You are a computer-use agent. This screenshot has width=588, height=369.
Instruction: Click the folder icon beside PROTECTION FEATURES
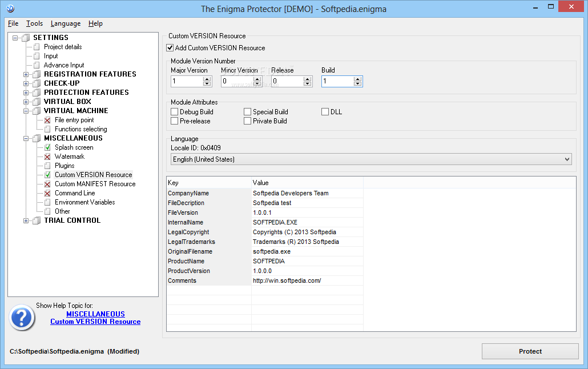click(37, 93)
